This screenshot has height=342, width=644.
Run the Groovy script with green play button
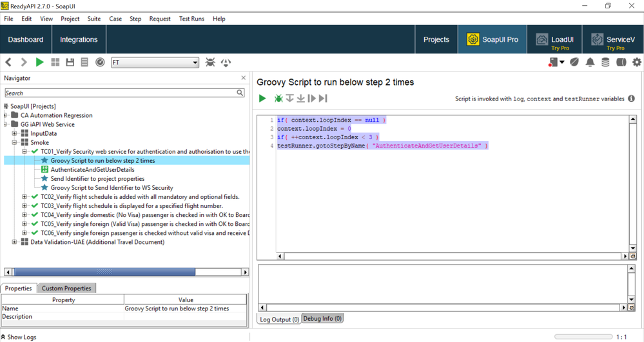point(262,99)
